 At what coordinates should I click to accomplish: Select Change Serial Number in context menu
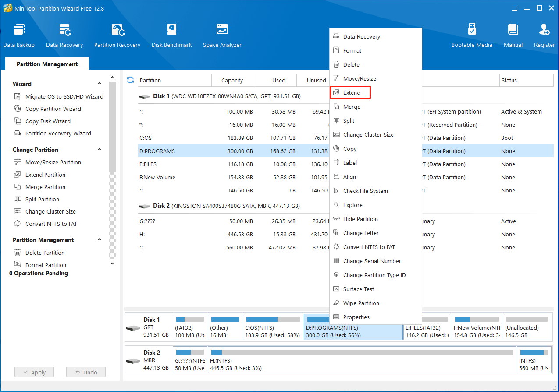(376, 261)
